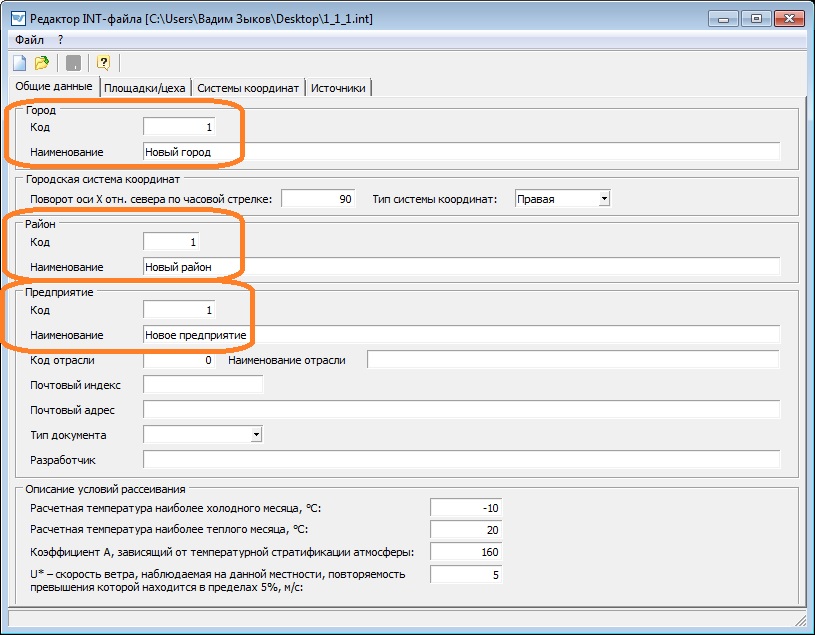Click the Open file folder icon
Viewport: 815px width, 635px height.
[42, 63]
